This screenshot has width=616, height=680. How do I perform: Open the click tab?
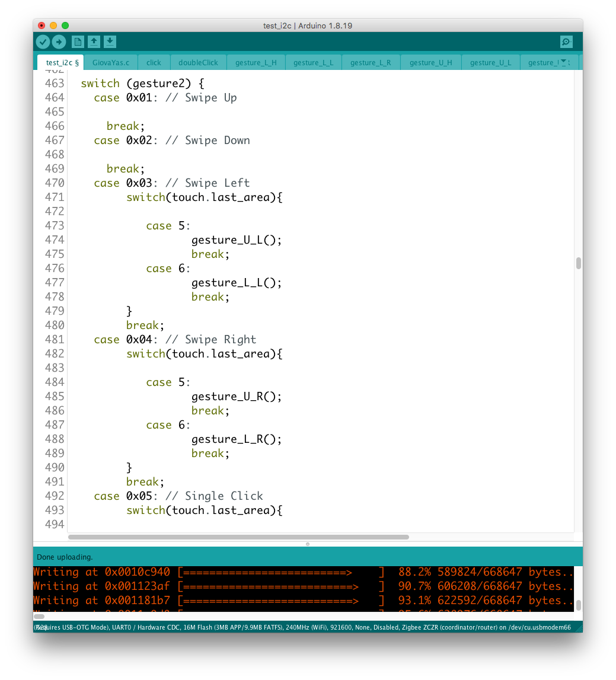(154, 62)
